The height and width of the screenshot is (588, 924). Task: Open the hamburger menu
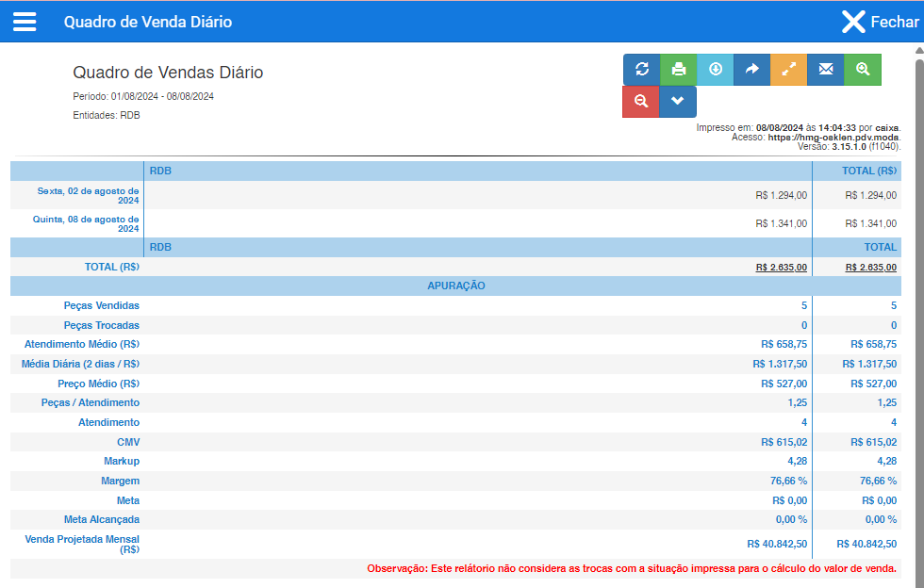pos(25,22)
